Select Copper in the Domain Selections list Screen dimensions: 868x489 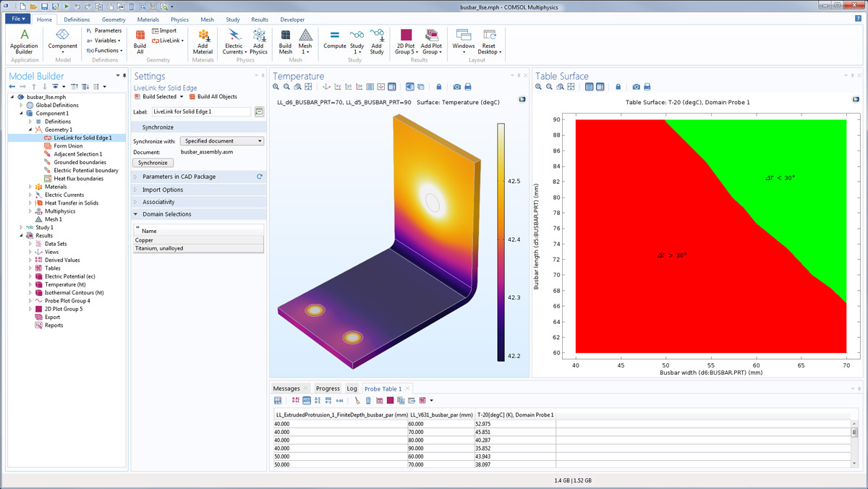click(x=145, y=239)
